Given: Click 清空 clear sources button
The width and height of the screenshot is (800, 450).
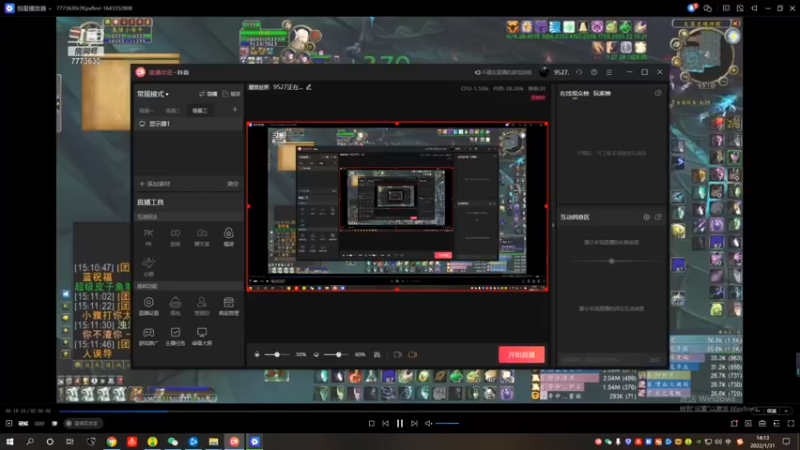Looking at the screenshot, I should click(x=233, y=184).
